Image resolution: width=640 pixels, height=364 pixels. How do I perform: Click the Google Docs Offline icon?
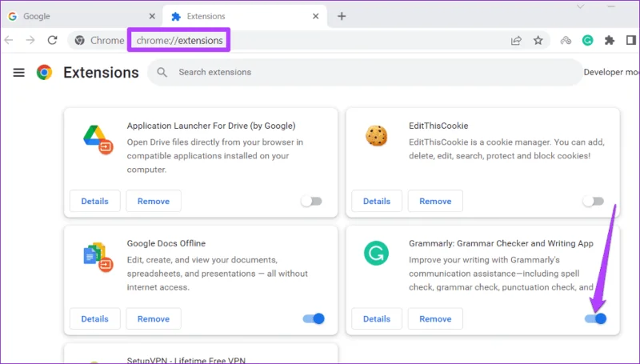pyautogui.click(x=98, y=258)
